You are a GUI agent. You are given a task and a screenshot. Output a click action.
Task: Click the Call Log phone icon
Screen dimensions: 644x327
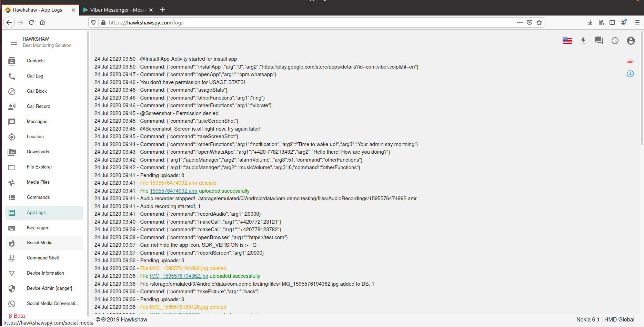click(x=12, y=76)
